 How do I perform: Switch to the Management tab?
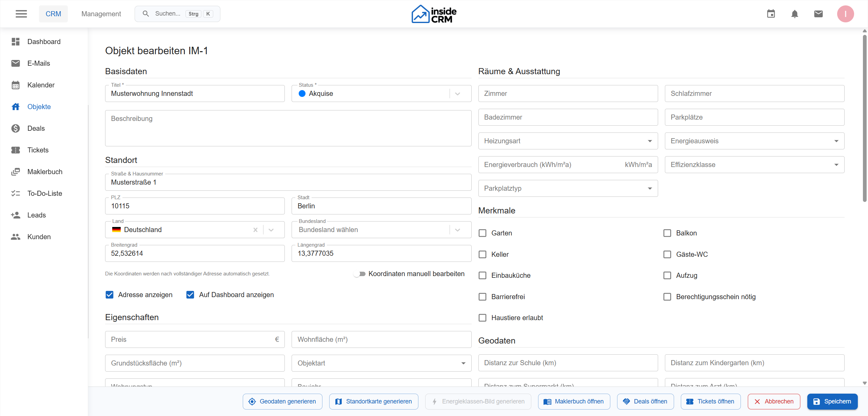coord(101,14)
